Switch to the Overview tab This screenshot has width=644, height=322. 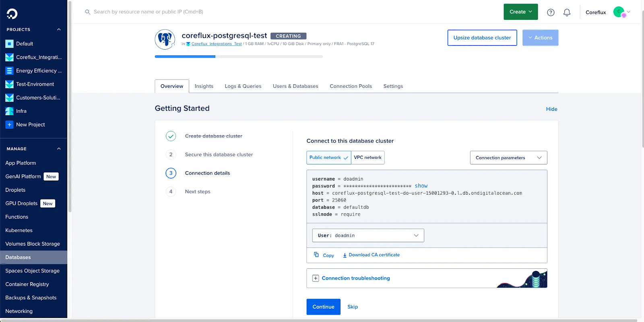[172, 86]
